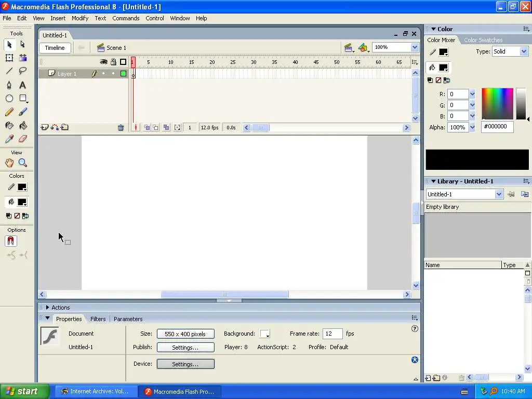Select the Lasso tool
This screenshot has height=399, width=532.
tap(23, 71)
